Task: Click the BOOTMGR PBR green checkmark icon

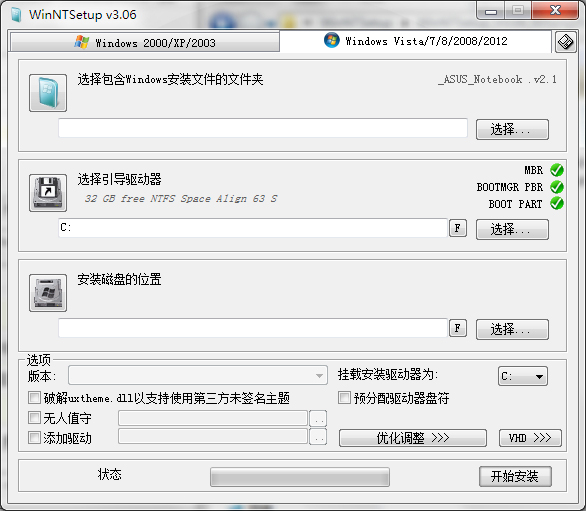Action: click(x=557, y=187)
